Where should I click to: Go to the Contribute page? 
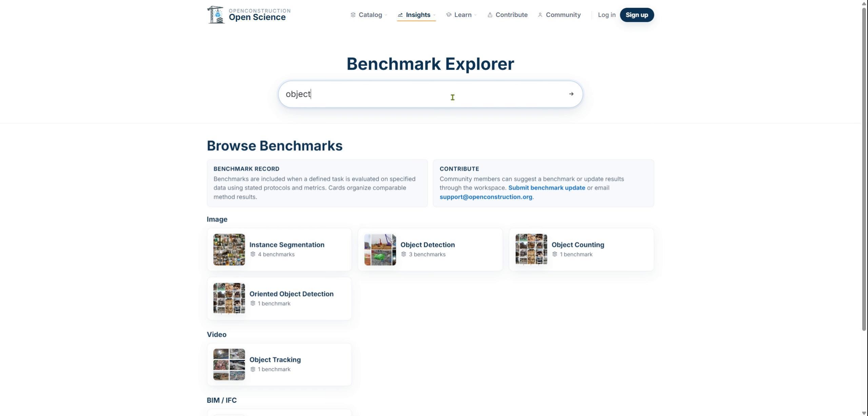[x=508, y=15]
